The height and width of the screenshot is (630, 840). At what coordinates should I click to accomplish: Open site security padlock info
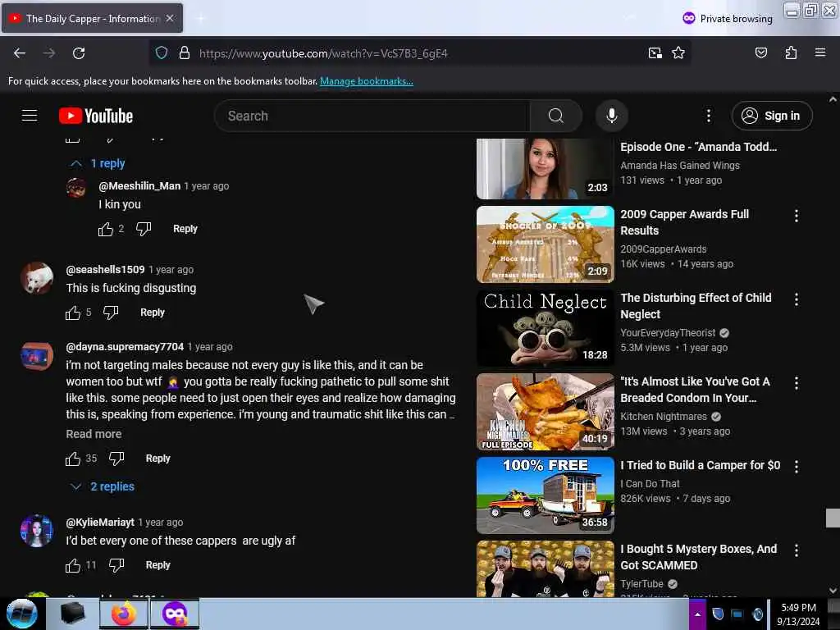185,53
